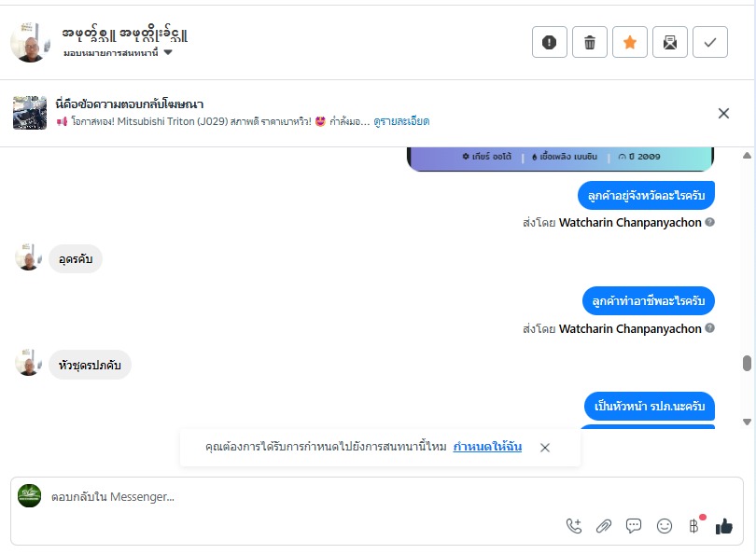Toggle the orange star follow-up flag
The width and height of the screenshot is (756, 554).
[x=630, y=42]
